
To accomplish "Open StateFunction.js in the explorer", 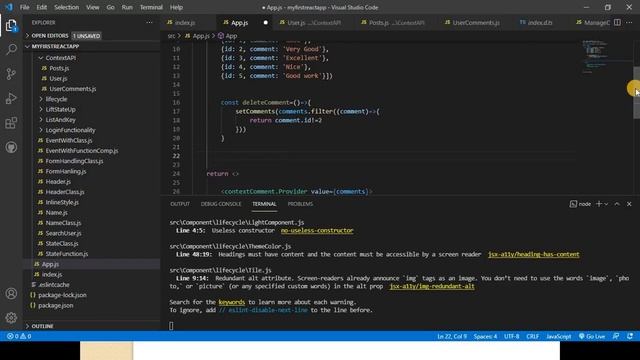I will click(x=67, y=254).
